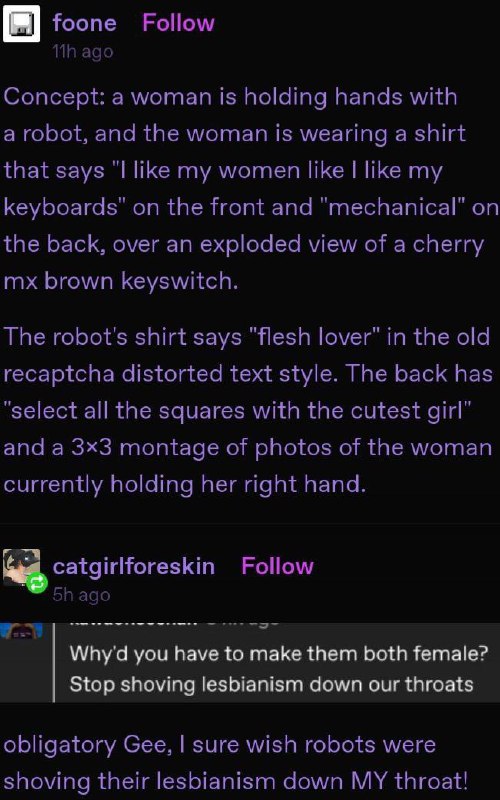
Task: Click the paragraph starting "Concept: a woman"
Action: (250, 188)
